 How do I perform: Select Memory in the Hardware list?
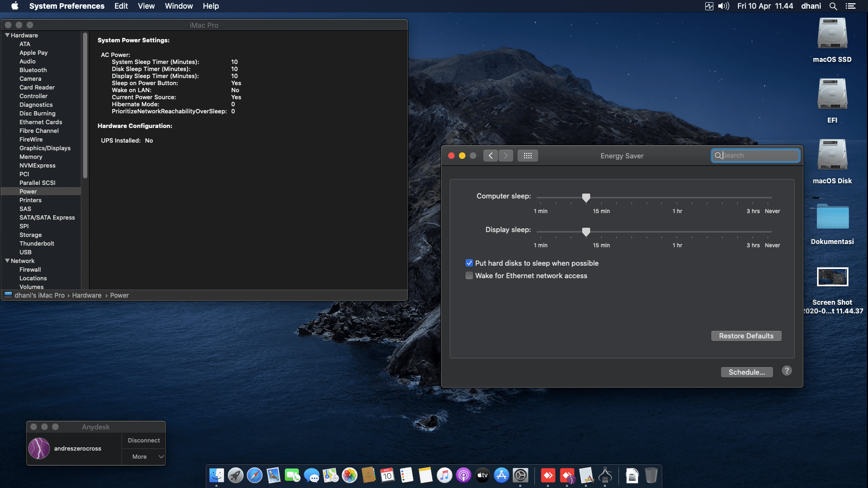pyautogui.click(x=31, y=157)
